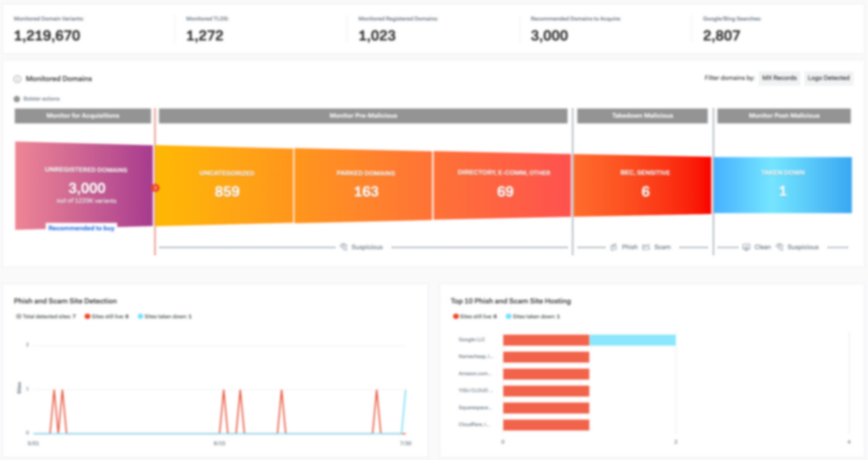Click the red marker dot on funnel divider
868x460 pixels.
tap(155, 188)
